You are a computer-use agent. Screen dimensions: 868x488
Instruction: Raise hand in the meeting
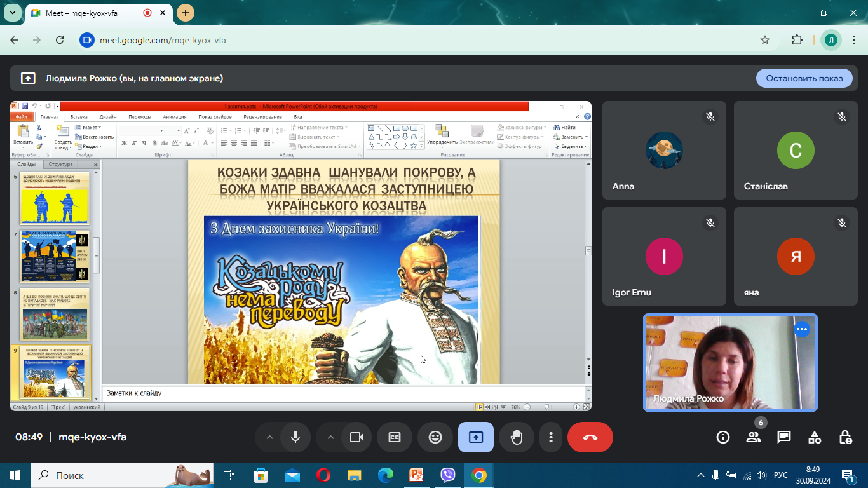click(517, 437)
